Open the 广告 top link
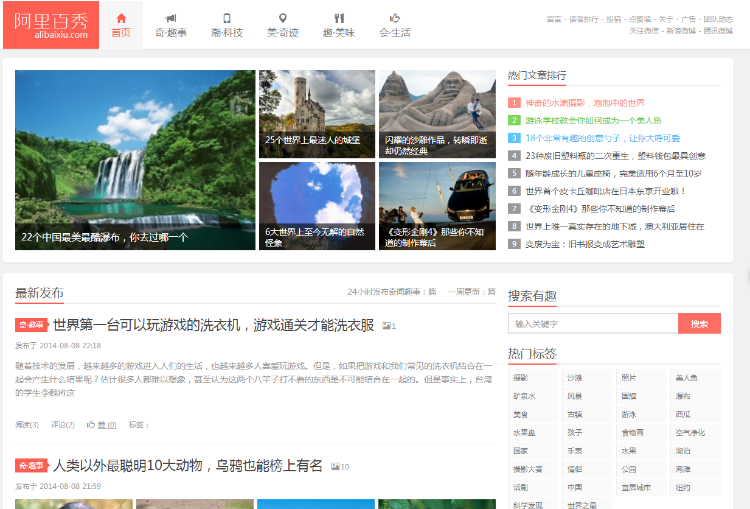The width and height of the screenshot is (750, 509). tap(688, 19)
